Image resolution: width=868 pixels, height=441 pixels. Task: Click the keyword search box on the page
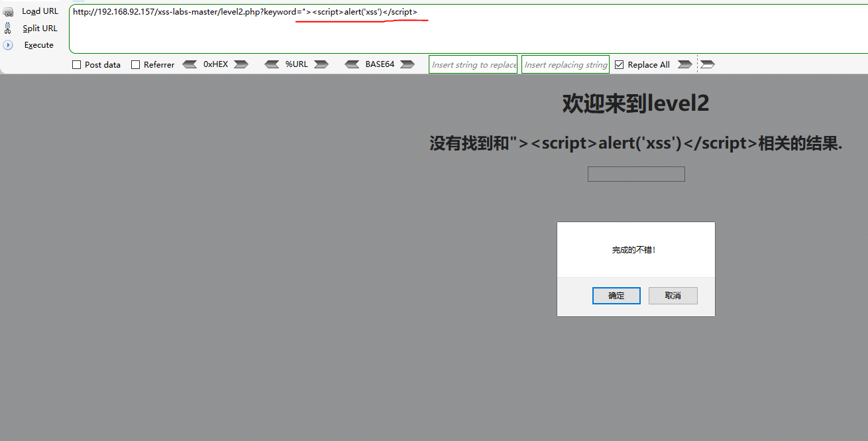tap(636, 174)
